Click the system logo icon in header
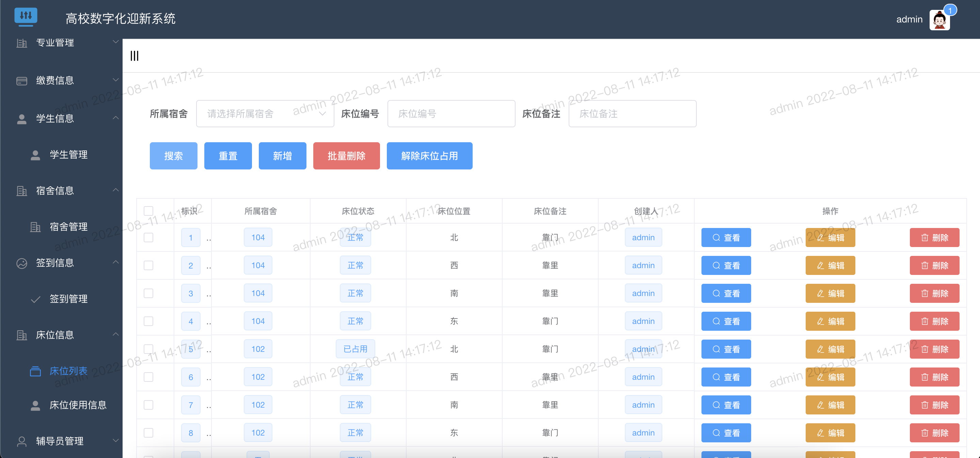Viewport: 980px width, 458px height. (x=26, y=16)
